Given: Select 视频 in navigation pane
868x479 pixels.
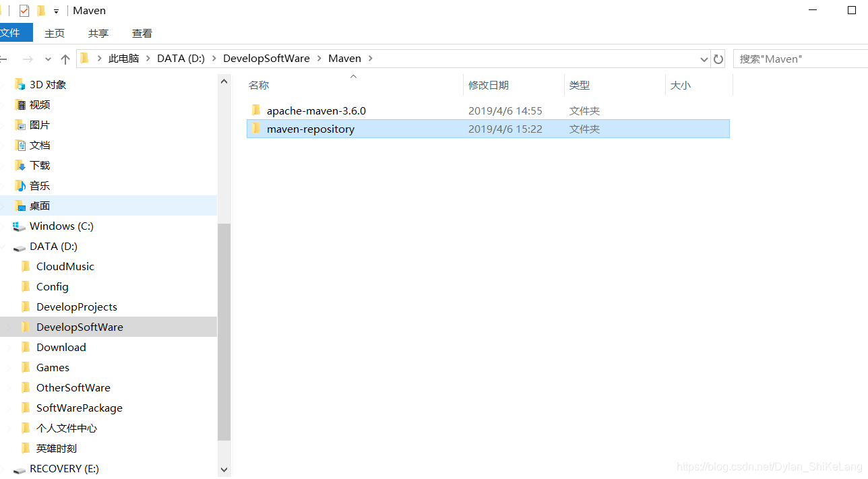Looking at the screenshot, I should (x=40, y=105).
